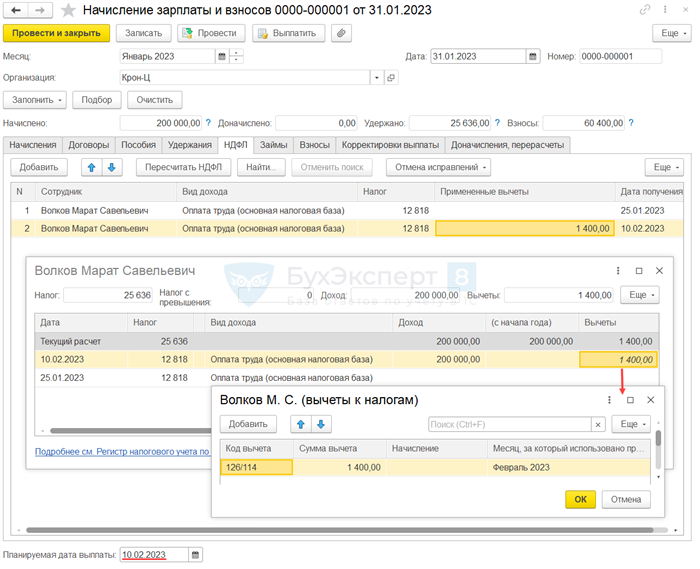Image resolution: width=700 pixels, height=569 pixels.
Task: Click Добавить on НДФЛ tab toolbar
Action: (x=39, y=167)
